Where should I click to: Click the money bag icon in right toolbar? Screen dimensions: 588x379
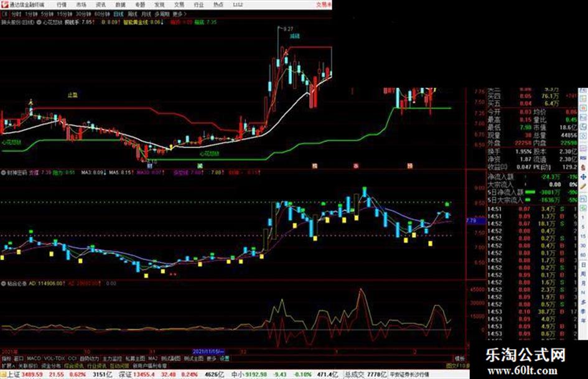pyautogui.click(x=583, y=167)
